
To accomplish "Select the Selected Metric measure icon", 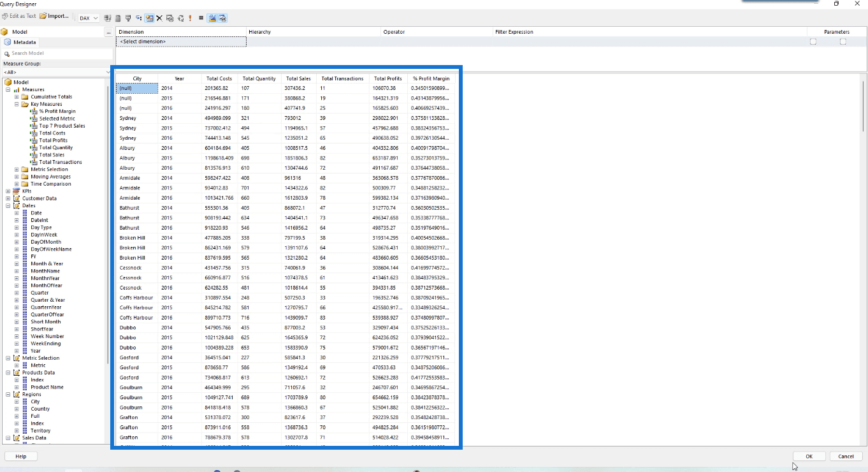I will [x=34, y=119].
